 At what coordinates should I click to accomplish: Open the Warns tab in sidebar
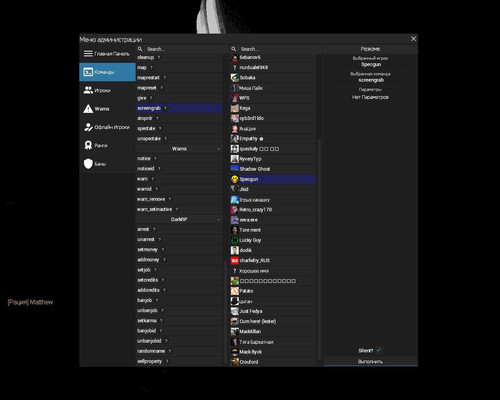107,109
